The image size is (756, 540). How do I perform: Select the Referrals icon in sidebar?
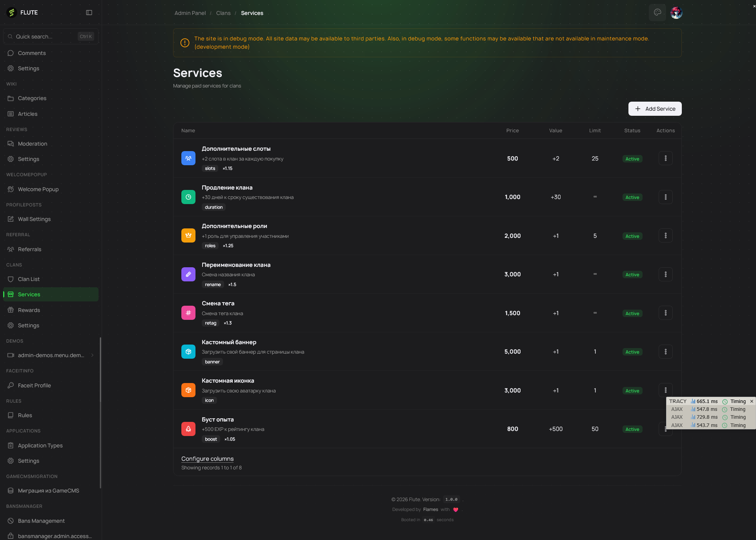point(11,249)
